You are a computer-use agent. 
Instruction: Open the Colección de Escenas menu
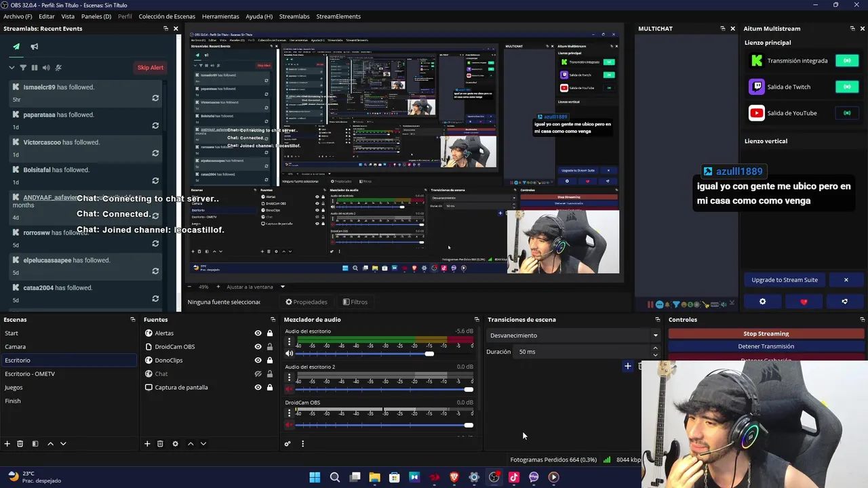tap(167, 16)
